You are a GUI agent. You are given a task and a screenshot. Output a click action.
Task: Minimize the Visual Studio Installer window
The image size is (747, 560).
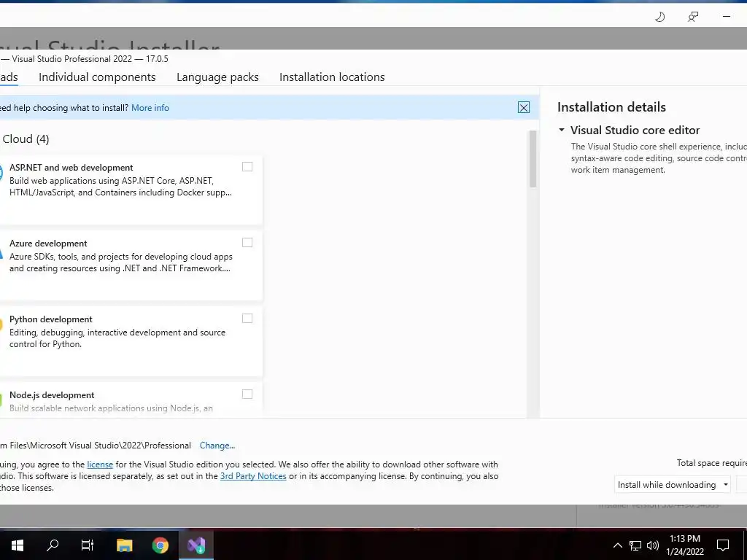(727, 17)
